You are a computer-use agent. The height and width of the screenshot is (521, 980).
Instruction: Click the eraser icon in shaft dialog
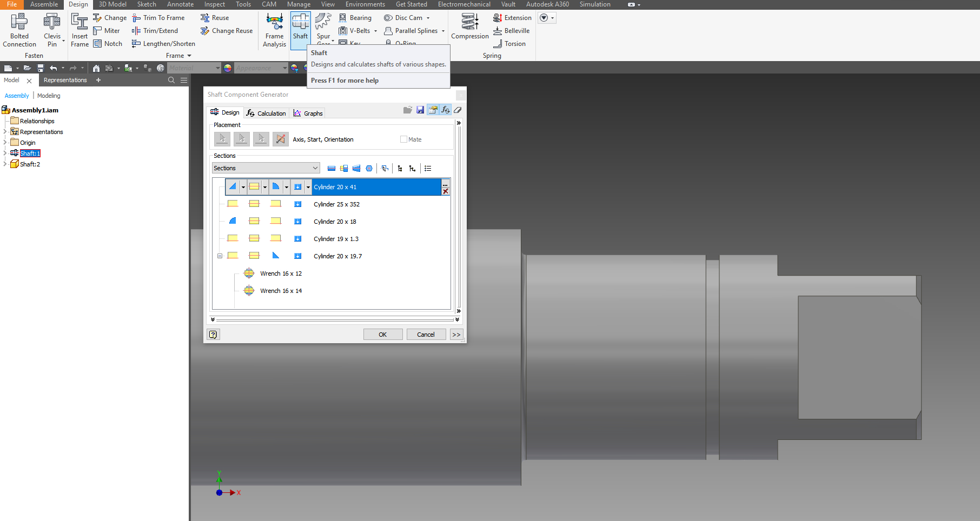pyautogui.click(x=458, y=110)
